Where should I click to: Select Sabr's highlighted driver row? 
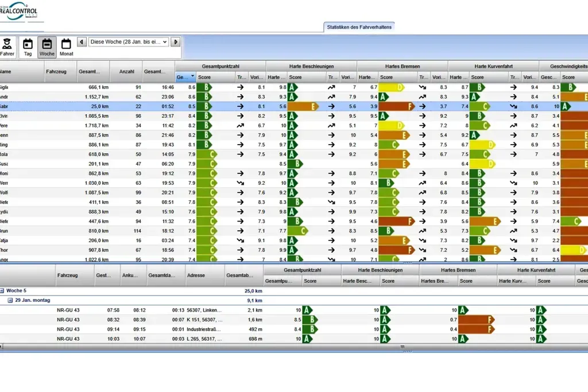[x=86, y=106]
